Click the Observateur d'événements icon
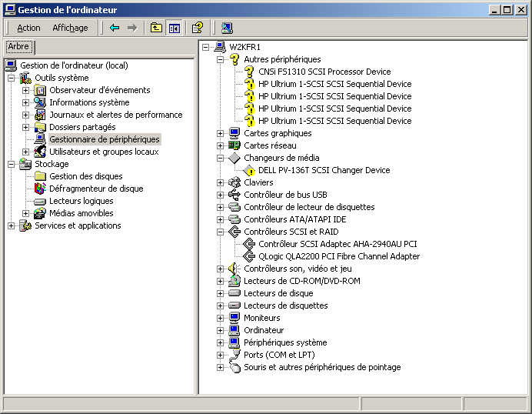The height and width of the screenshot is (414, 532). [x=41, y=90]
